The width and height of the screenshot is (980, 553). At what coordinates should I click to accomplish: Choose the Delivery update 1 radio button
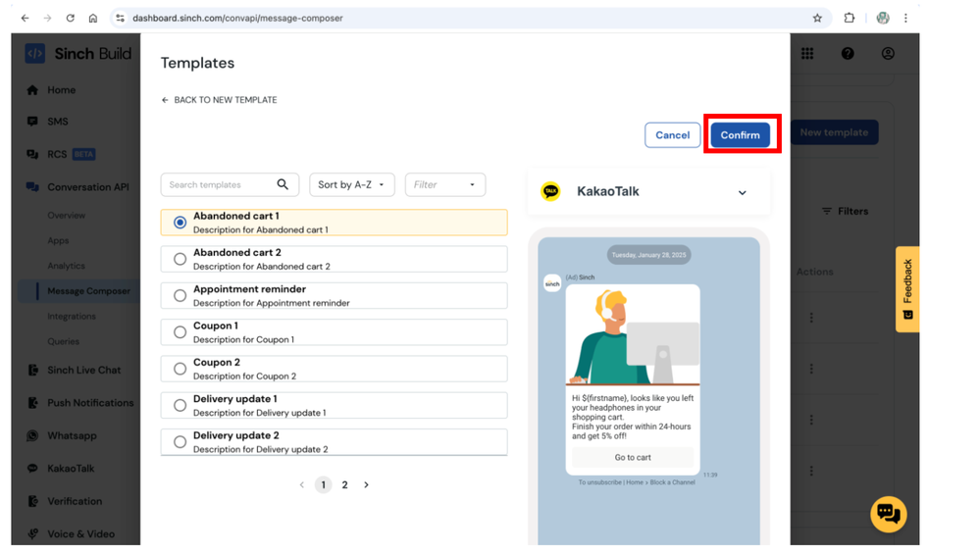click(x=180, y=406)
